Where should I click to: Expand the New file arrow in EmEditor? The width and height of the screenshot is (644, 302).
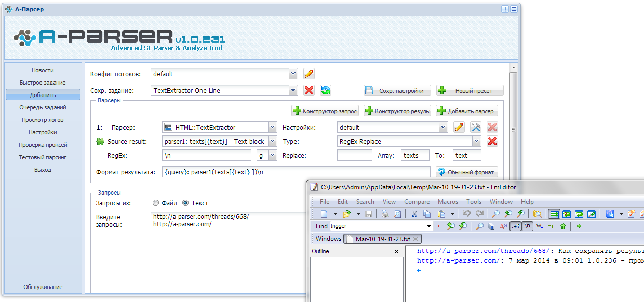pyautogui.click(x=335, y=214)
